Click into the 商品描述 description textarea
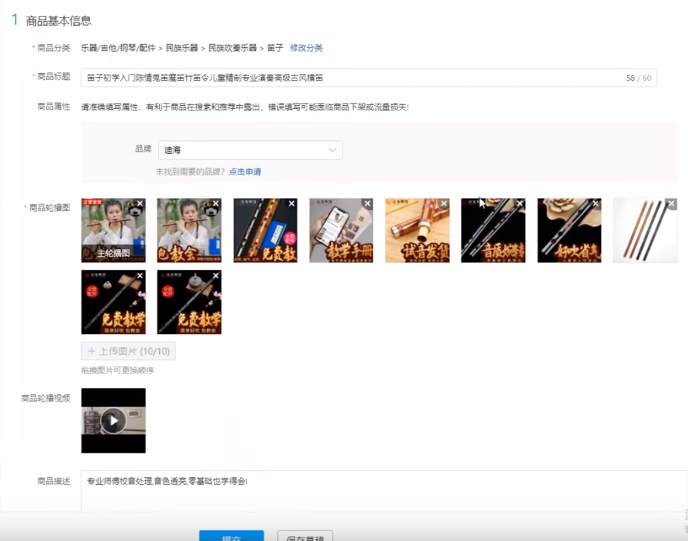 [384, 491]
